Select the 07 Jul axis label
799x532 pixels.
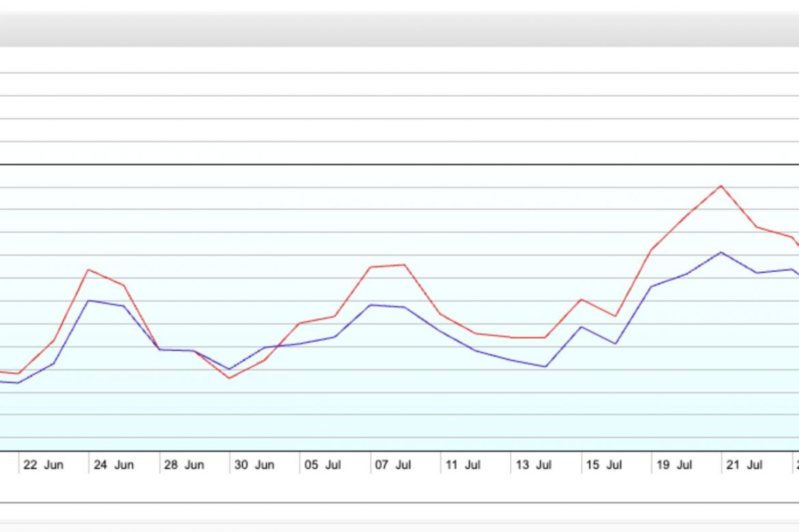click(x=393, y=465)
